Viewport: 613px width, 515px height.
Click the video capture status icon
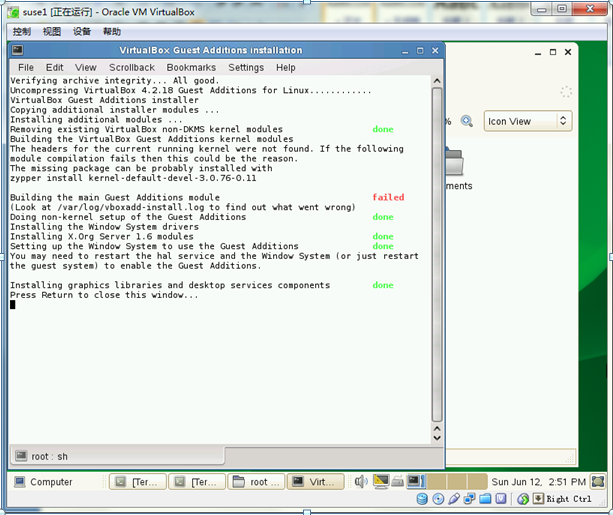point(501,499)
